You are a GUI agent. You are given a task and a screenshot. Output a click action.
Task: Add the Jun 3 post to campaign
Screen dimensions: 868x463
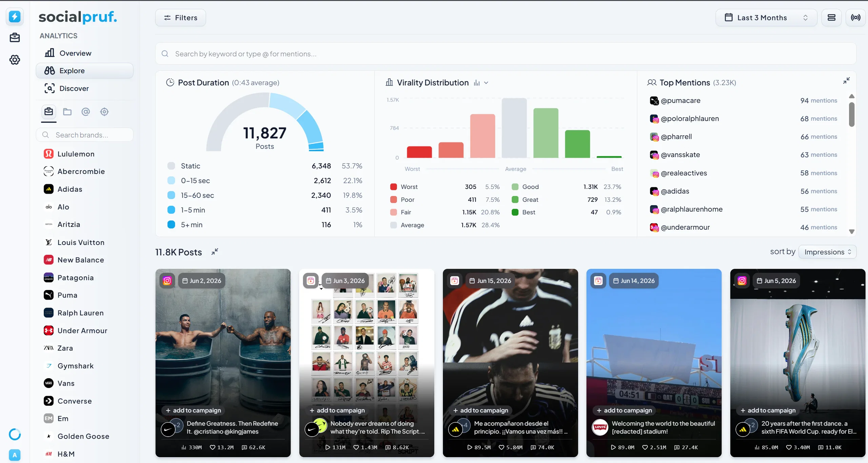pos(337,410)
